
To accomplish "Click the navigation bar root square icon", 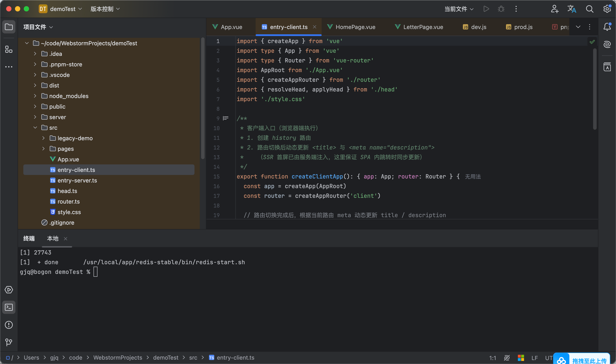I will point(8,358).
